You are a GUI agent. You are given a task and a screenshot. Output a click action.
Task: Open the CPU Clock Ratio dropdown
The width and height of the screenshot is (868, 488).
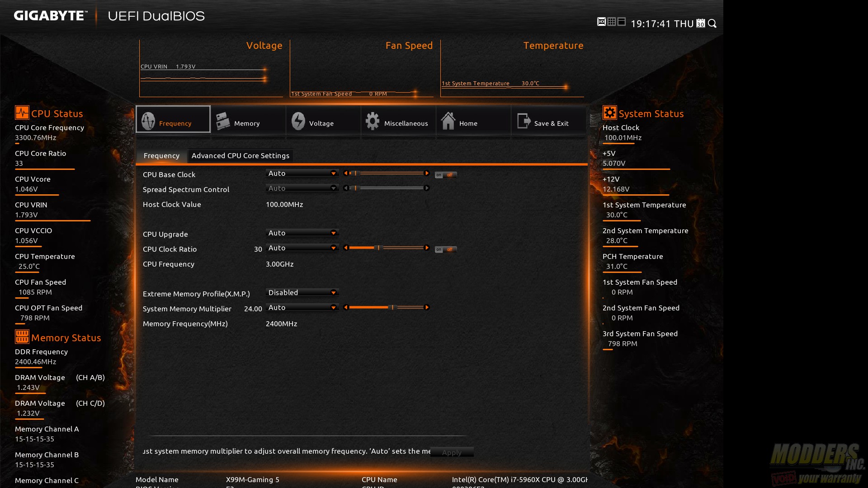pyautogui.click(x=302, y=248)
